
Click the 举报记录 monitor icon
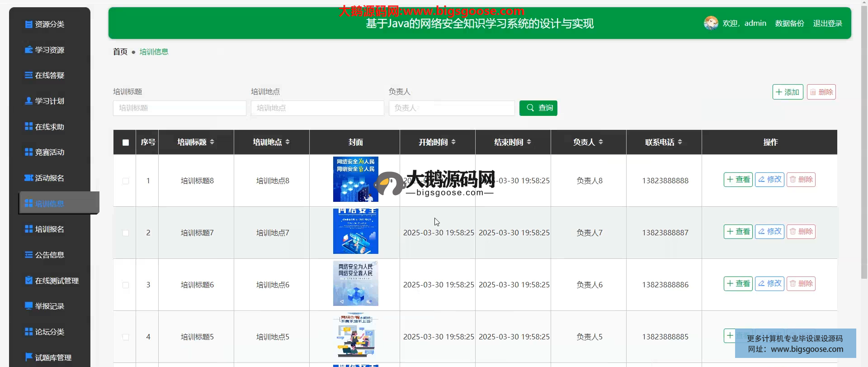[x=28, y=306]
